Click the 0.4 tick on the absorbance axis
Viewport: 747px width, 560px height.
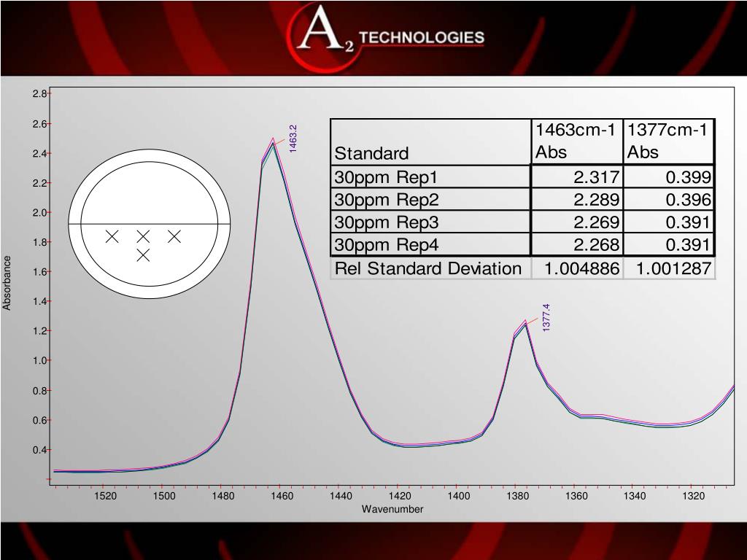tap(39, 450)
